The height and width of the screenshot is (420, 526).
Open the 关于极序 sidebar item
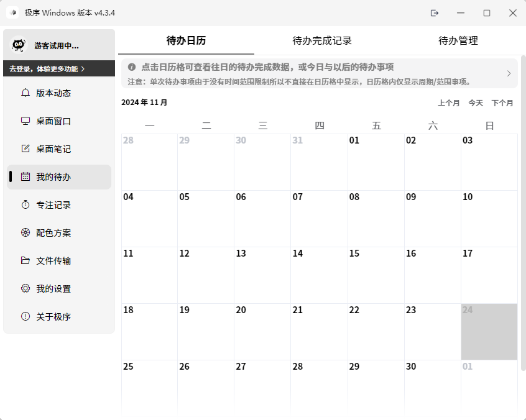point(59,316)
